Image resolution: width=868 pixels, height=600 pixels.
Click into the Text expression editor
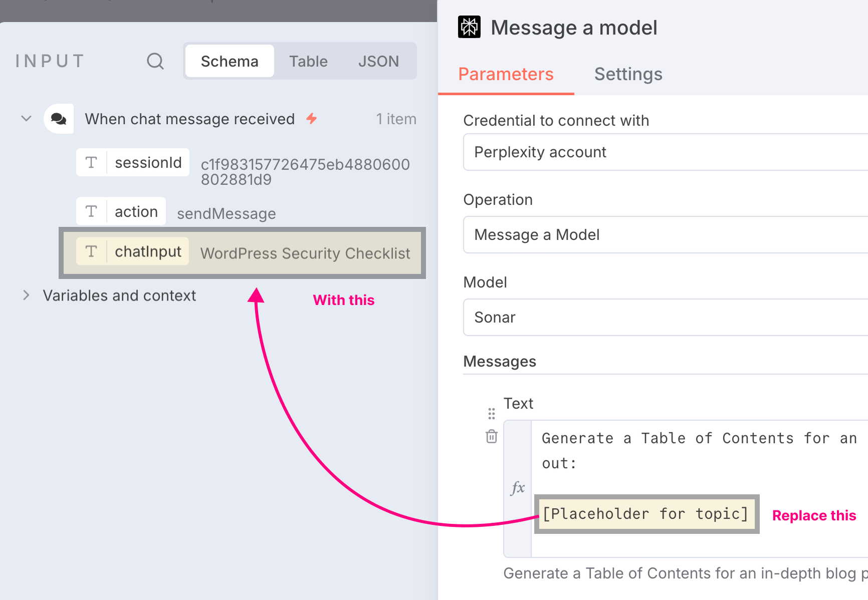699,488
